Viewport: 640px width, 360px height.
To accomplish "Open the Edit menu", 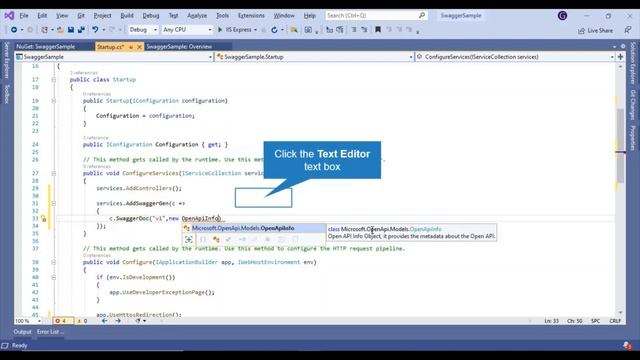I will click(42, 16).
